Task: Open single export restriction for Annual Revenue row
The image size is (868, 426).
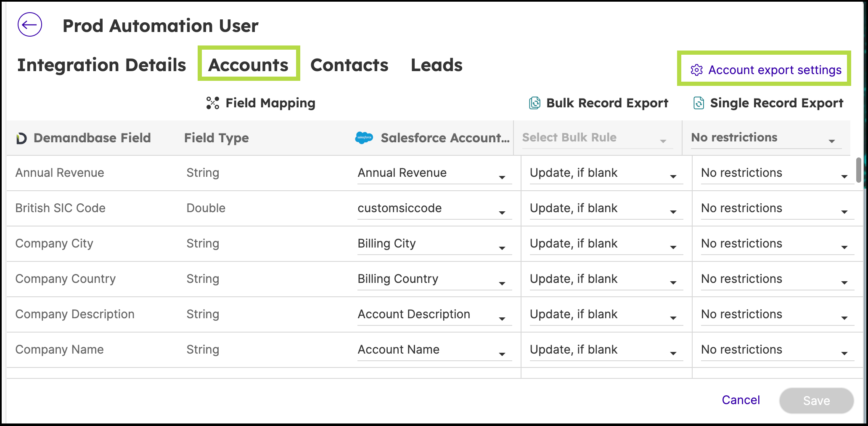Action: pos(777,173)
